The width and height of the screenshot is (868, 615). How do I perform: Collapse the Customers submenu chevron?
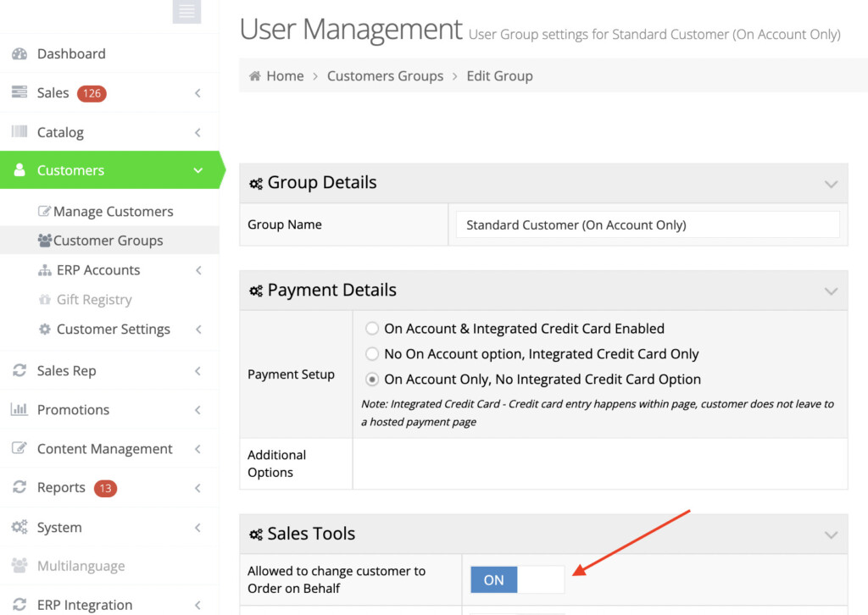click(x=198, y=170)
